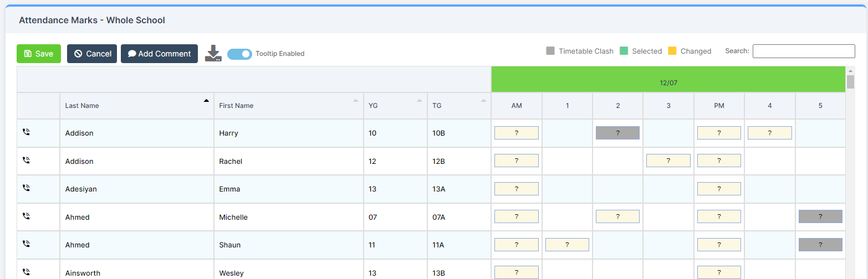The height and width of the screenshot is (279, 868).
Task: Click the phone icon for Emma Adesiyan
Action: point(25,188)
